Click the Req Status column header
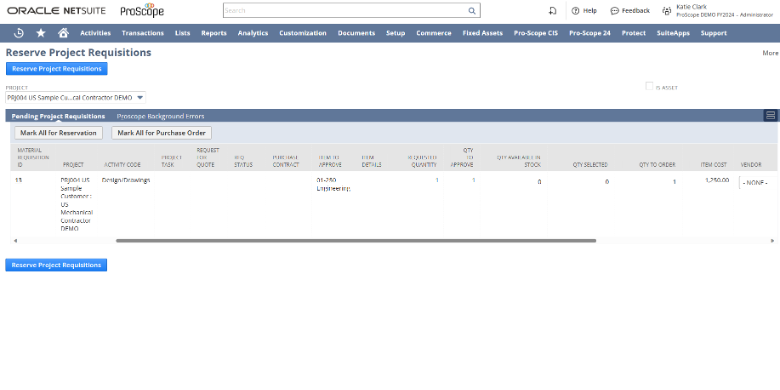 [x=243, y=161]
